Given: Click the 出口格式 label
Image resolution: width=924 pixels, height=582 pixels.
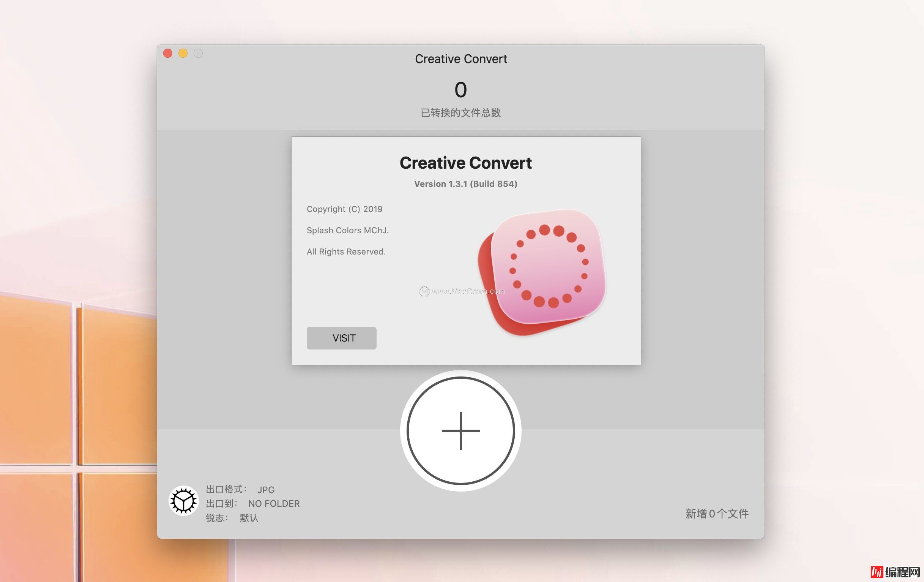Looking at the screenshot, I should (x=226, y=489).
